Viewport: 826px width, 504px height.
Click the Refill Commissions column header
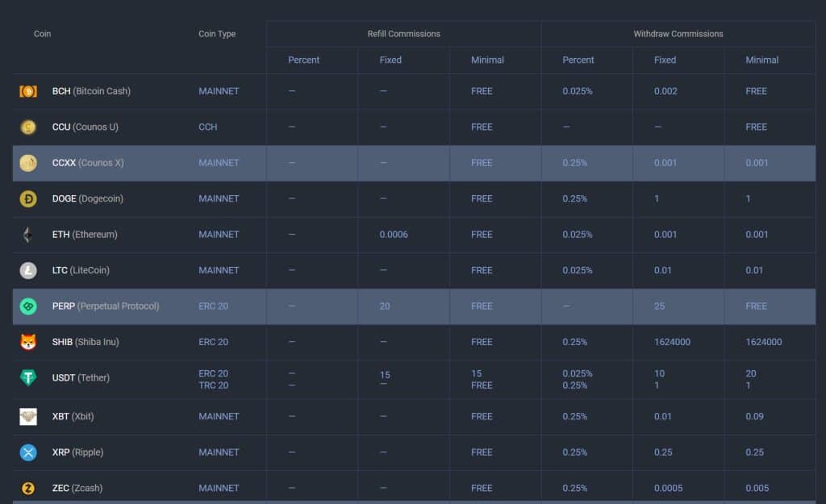(403, 34)
